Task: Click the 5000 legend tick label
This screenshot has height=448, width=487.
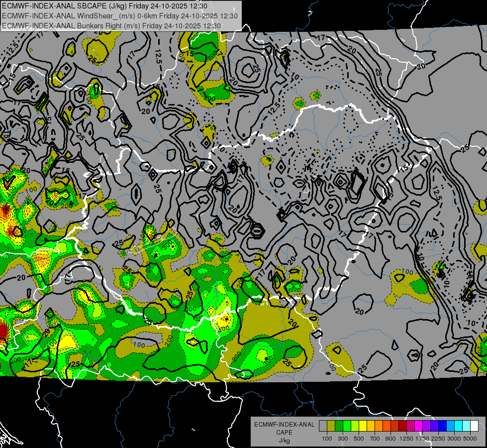Action: coord(470,439)
